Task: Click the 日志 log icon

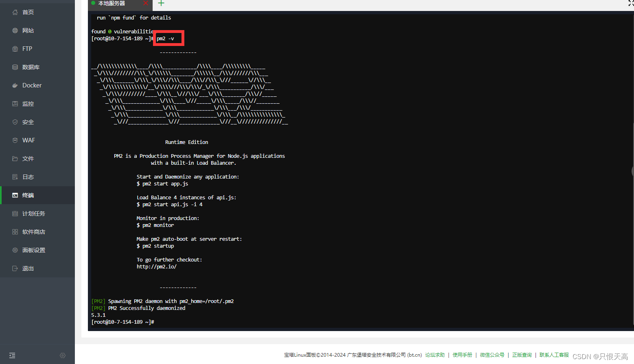Action: click(x=15, y=177)
